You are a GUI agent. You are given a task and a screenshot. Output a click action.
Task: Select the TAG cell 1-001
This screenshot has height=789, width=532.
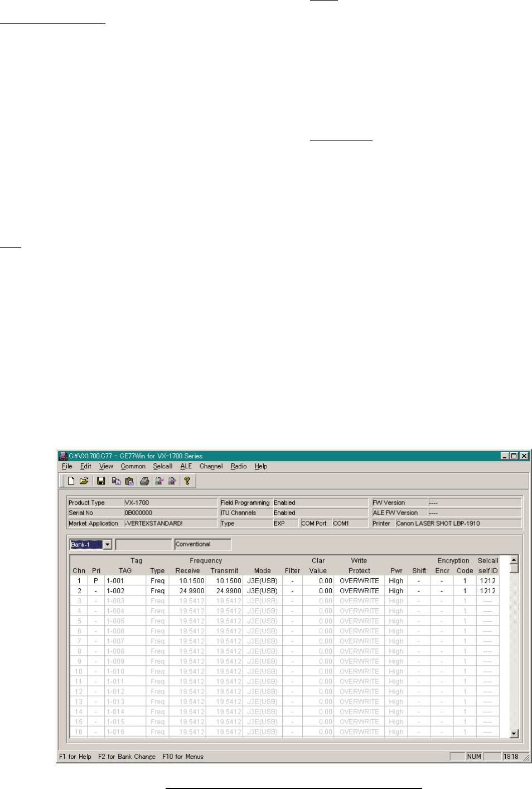click(x=125, y=581)
